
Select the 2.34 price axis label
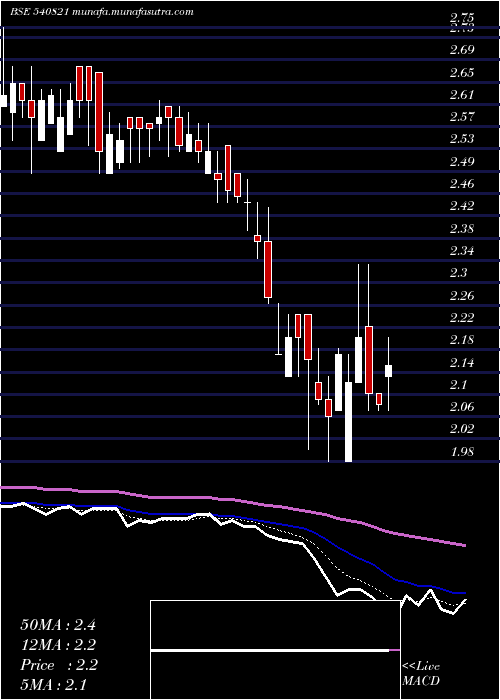click(x=461, y=251)
